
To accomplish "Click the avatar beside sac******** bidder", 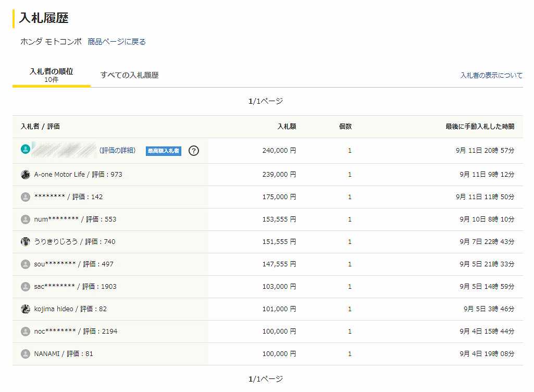I will coord(25,287).
